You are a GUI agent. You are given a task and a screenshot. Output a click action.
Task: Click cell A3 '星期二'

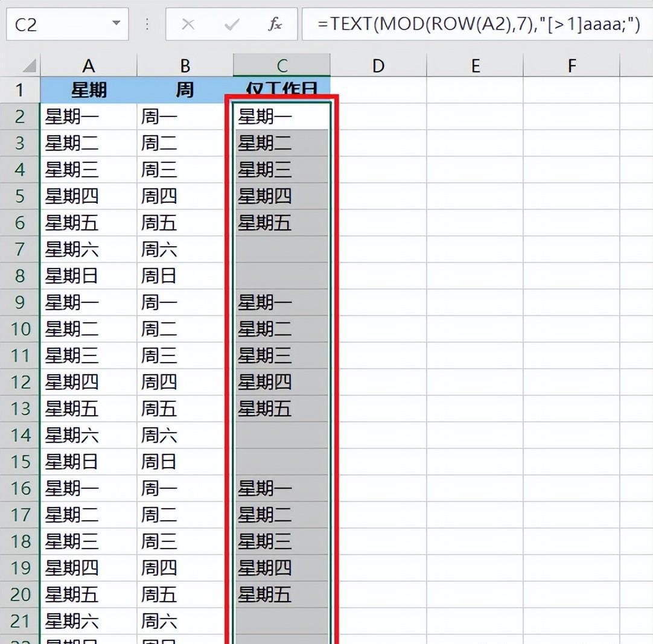point(89,143)
